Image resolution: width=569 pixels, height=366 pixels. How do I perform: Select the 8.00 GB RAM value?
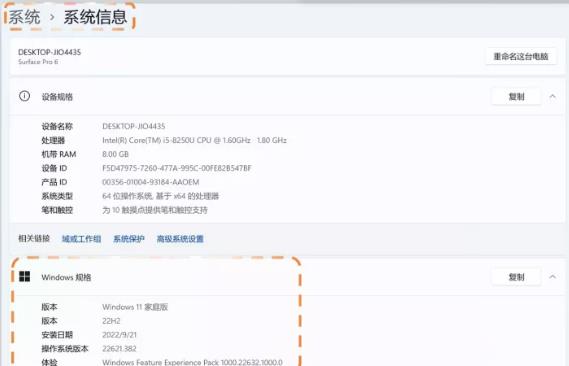[x=115, y=154]
